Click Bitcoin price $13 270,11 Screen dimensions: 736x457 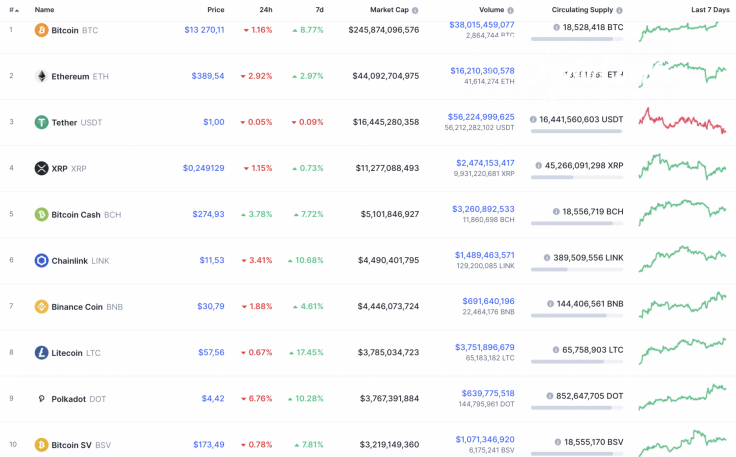[204, 30]
